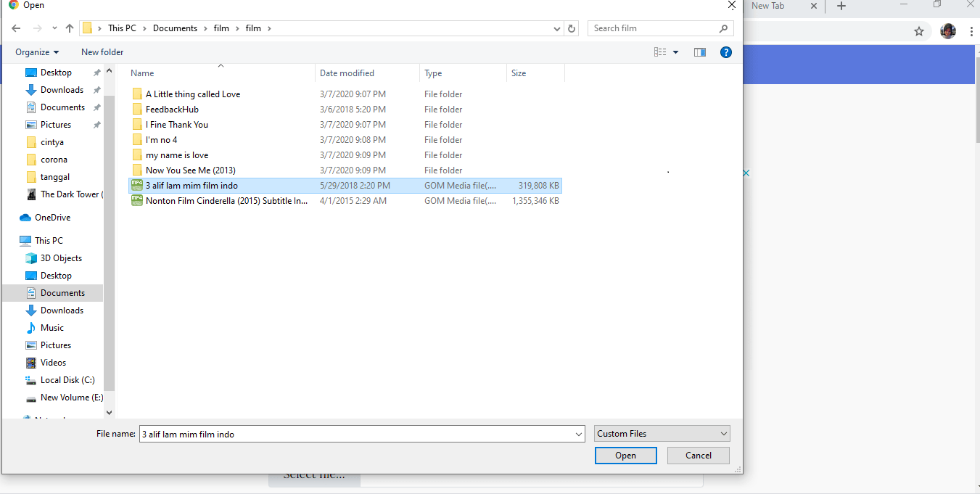The height and width of the screenshot is (494, 980).
Task: Click the Open button
Action: point(625,455)
